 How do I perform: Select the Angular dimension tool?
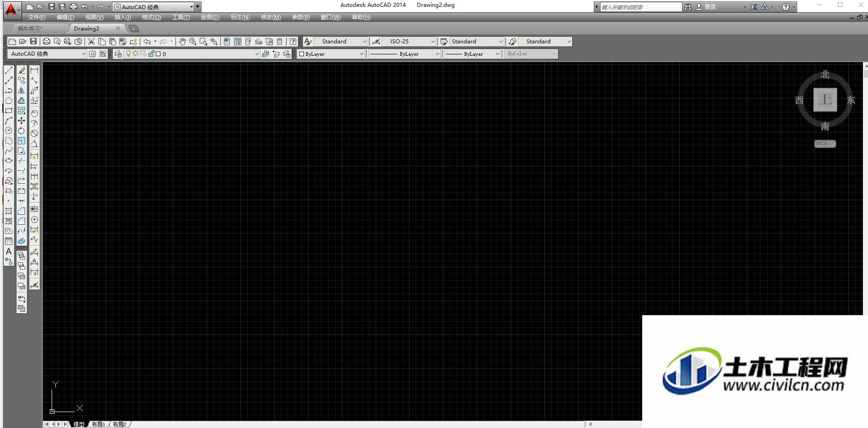(x=34, y=143)
